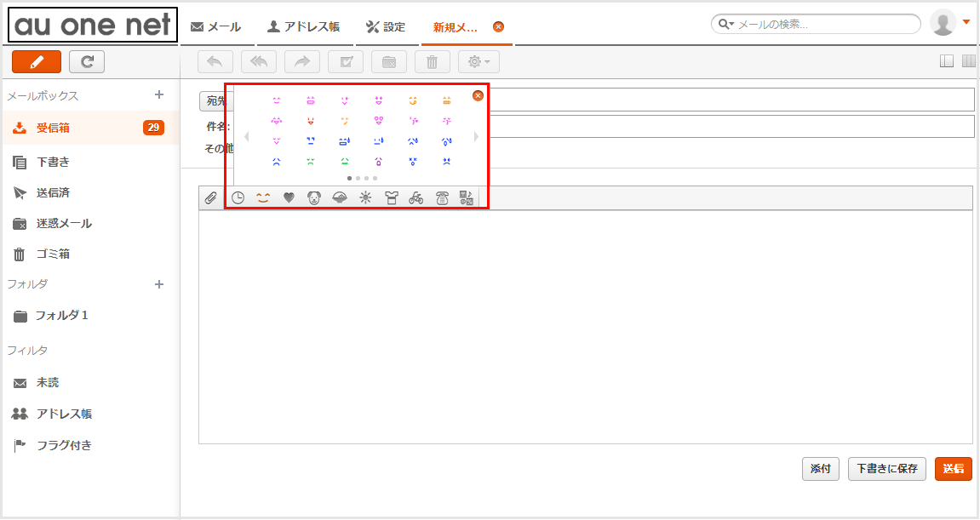Screen dimensions: 980x520
Task: Jump to fourth emoji page dot
Action: pos(375,178)
